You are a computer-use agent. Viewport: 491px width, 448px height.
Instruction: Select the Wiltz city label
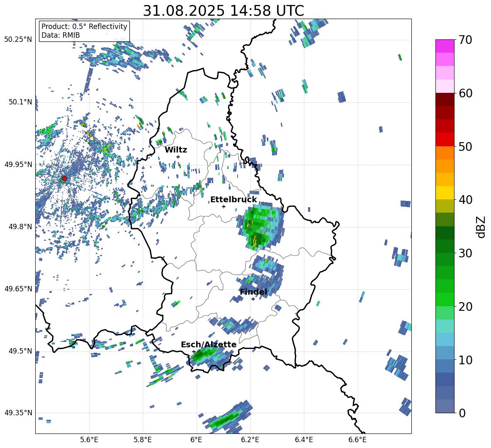click(176, 150)
